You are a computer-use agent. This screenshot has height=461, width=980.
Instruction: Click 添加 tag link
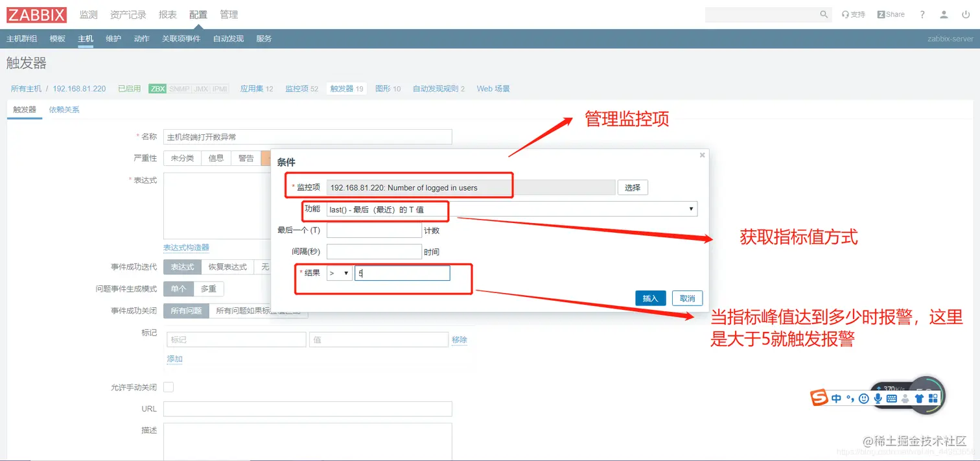175,359
